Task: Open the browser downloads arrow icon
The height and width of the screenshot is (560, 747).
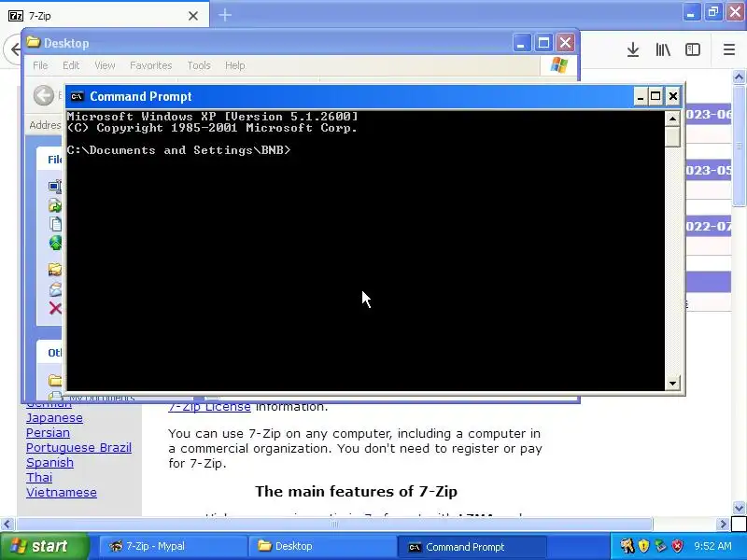Action: [633, 49]
